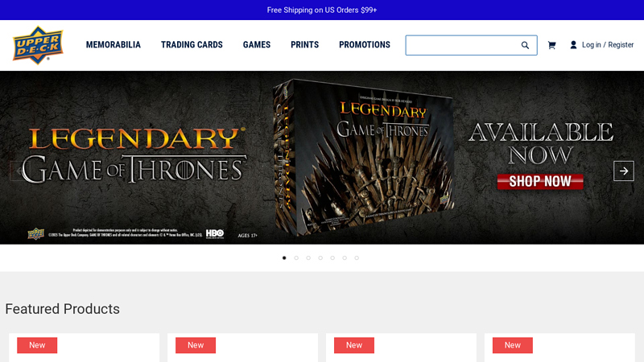Choose the fifth carousel slide dot

click(x=332, y=258)
